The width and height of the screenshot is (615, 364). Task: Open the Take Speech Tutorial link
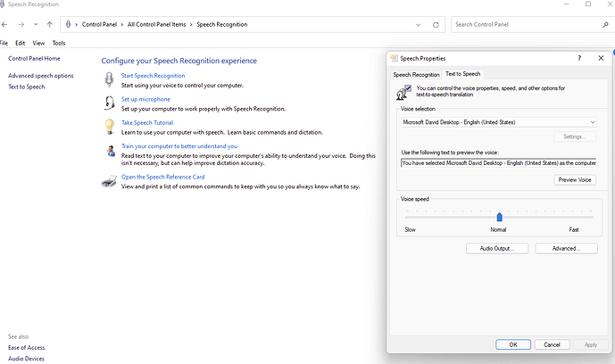[x=147, y=122]
